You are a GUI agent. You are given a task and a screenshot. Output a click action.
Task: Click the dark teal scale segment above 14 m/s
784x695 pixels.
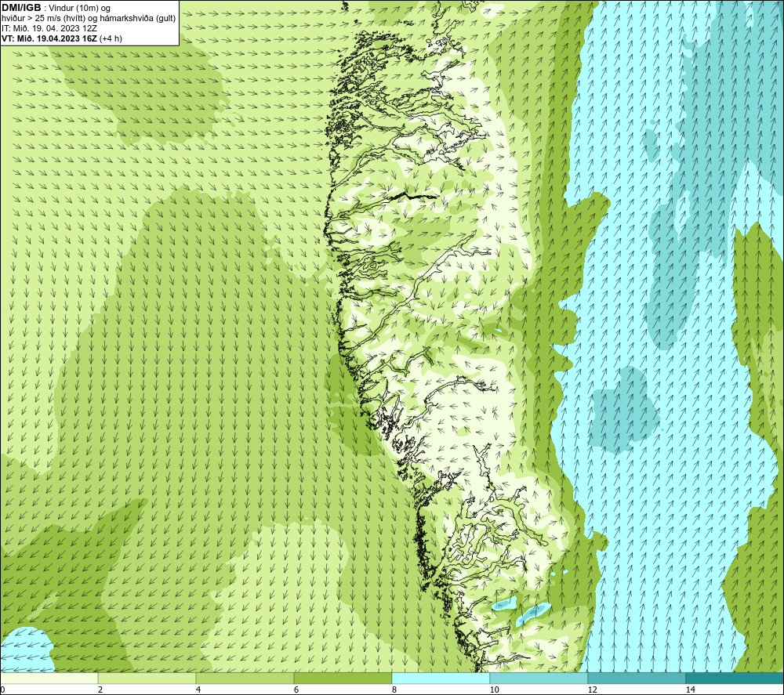pos(735,678)
